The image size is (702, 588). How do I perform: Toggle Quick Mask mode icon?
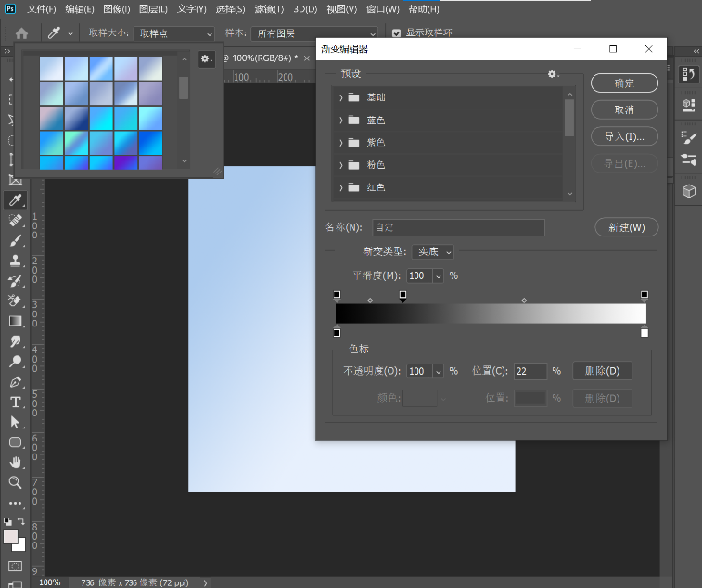pos(15,566)
